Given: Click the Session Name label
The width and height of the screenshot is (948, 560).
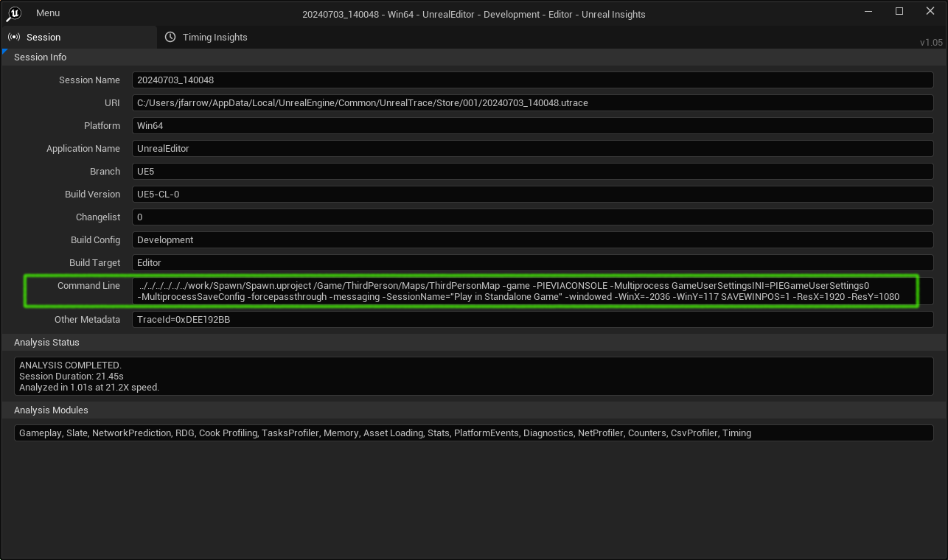Looking at the screenshot, I should pyautogui.click(x=89, y=80).
